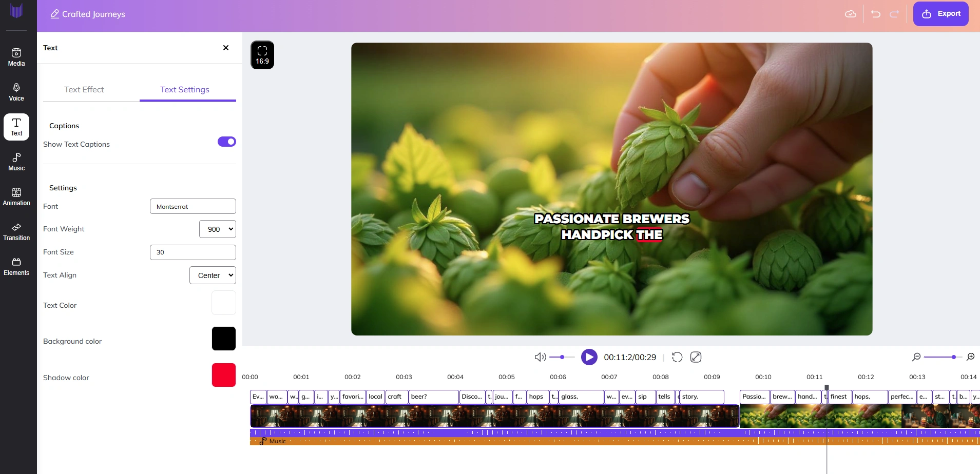Viewport: 980px width, 474px height.
Task: Toggle Show Text Captions switch
Action: click(x=227, y=142)
